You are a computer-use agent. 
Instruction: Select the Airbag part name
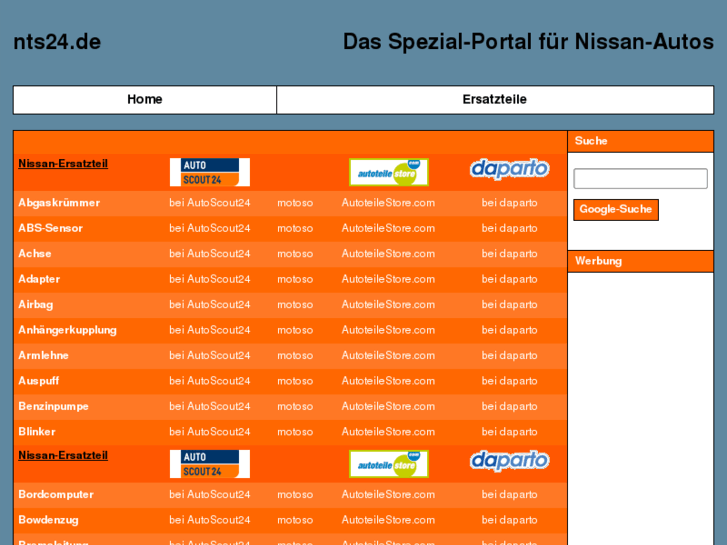pos(36,305)
